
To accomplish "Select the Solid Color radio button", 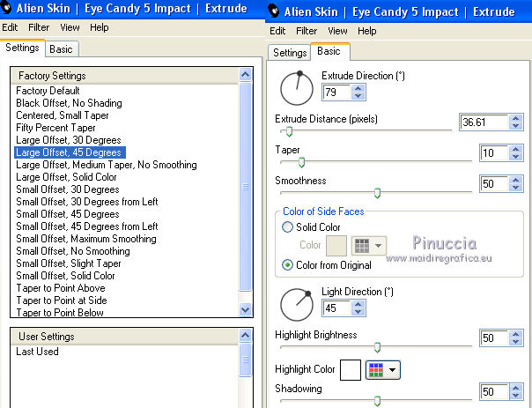I will coord(287,226).
